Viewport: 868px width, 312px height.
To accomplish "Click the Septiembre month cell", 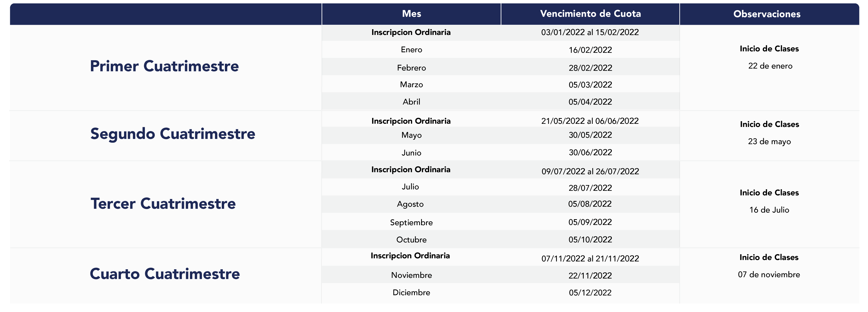I will pos(411,223).
